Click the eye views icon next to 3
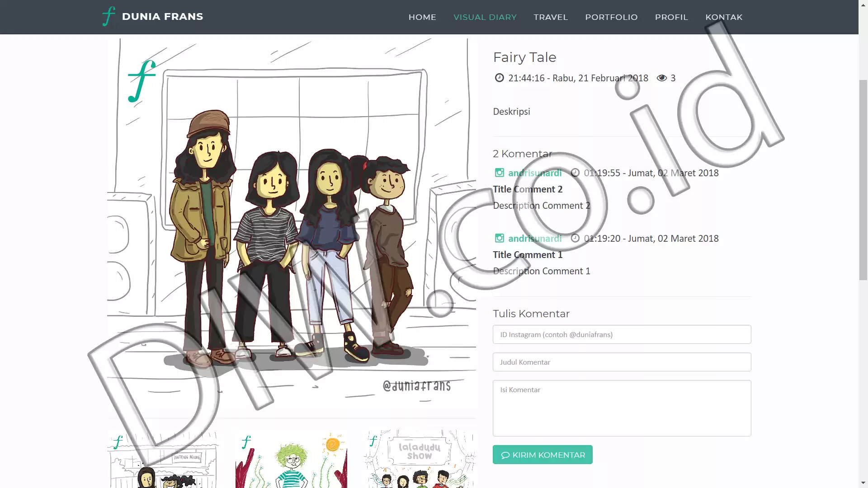Image resolution: width=868 pixels, height=488 pixels. point(662,78)
